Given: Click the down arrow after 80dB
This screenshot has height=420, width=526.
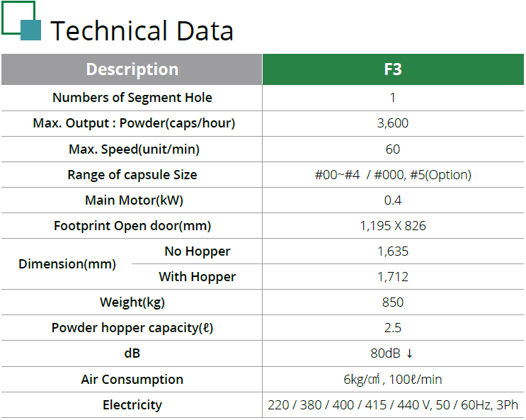Looking at the screenshot, I should click(x=409, y=353).
